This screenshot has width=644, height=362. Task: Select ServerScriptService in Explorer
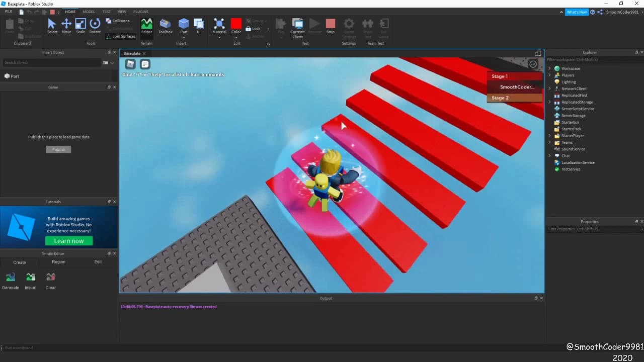tap(574, 109)
